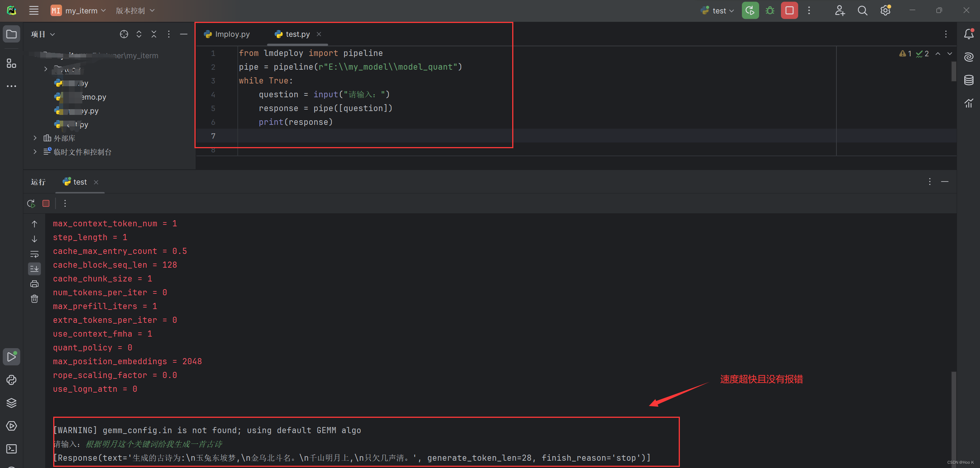The height and width of the screenshot is (468, 980).
Task: Open the main hamburger menu
Action: coord(34,11)
